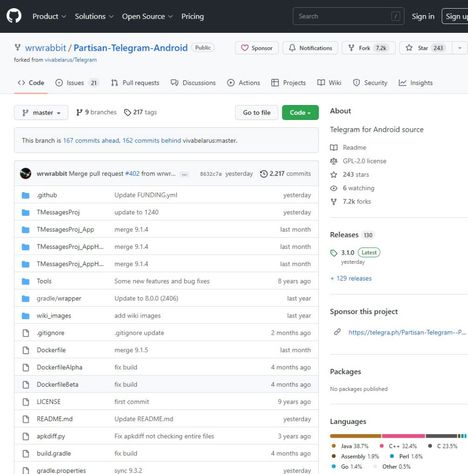Viewport: 468px width, 474px height.
Task: Open GitHub home via Octocat logo
Action: 14,16
